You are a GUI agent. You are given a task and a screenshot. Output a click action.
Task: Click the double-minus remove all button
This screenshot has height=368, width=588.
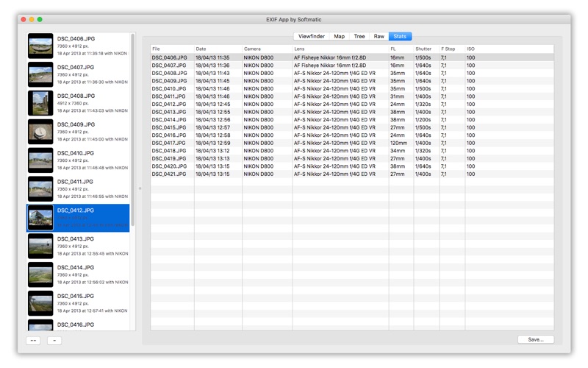point(33,341)
